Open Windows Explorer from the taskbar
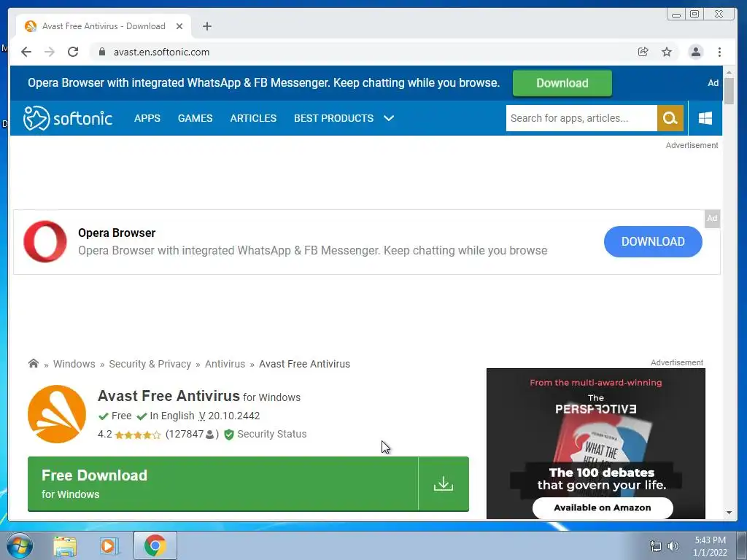 click(x=65, y=545)
